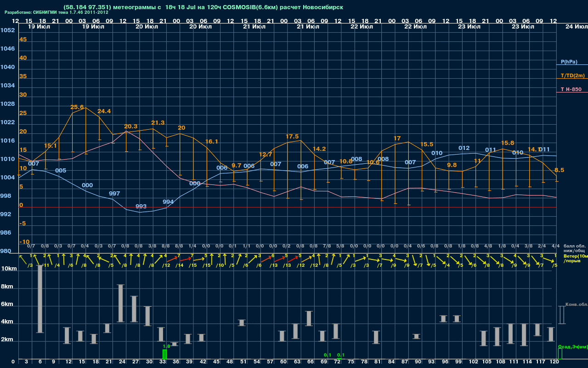Click the 993 minimum pressure label
This screenshot has width=588, height=368.
141,207
